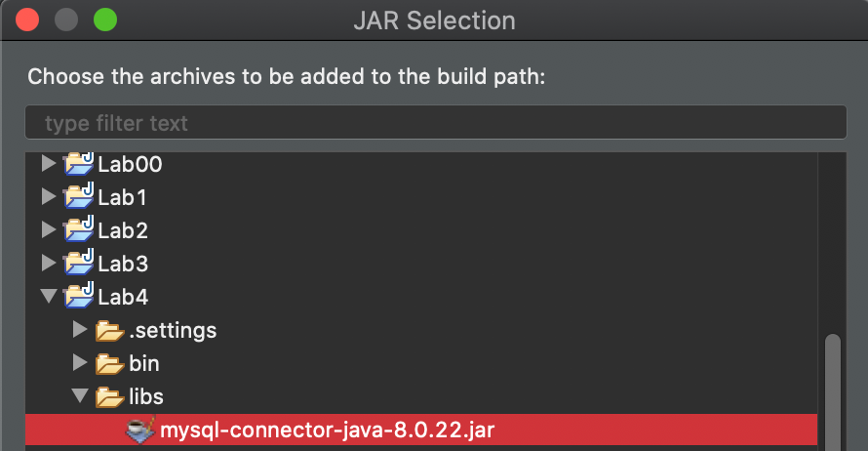Click the Lab4 open project icon
This screenshot has width=868, height=451.
78,297
